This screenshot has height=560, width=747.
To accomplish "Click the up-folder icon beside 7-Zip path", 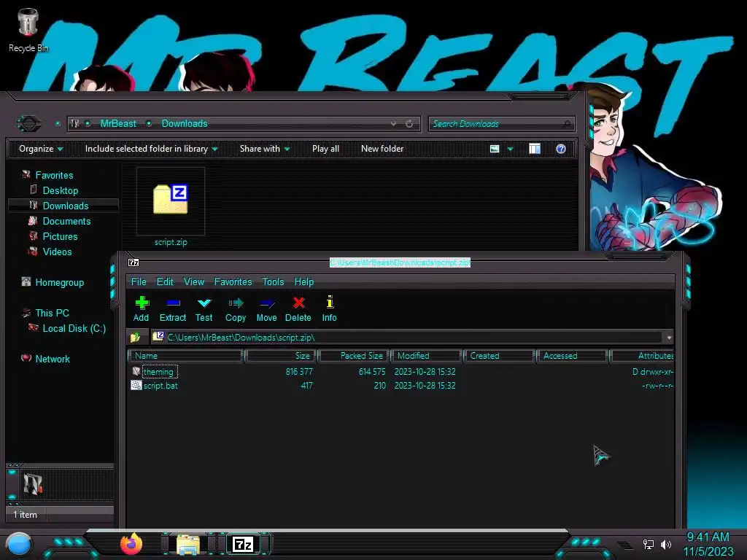I will click(135, 338).
